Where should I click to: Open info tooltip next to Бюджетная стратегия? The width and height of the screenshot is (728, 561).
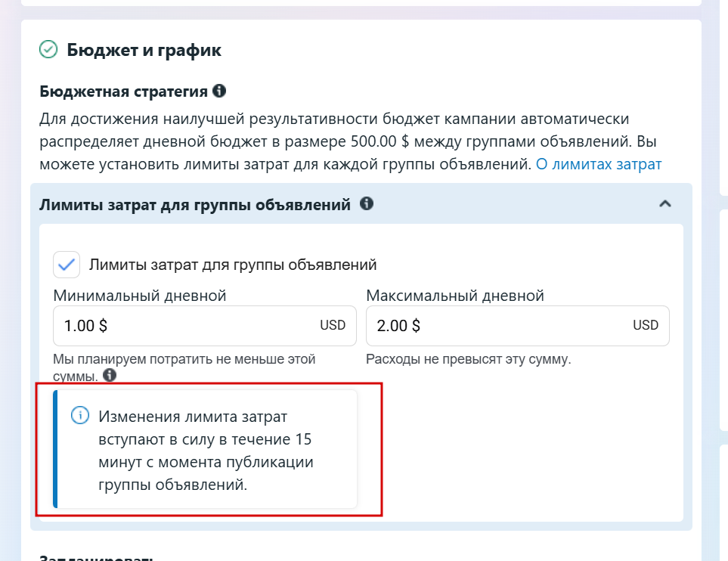pyautogui.click(x=219, y=91)
